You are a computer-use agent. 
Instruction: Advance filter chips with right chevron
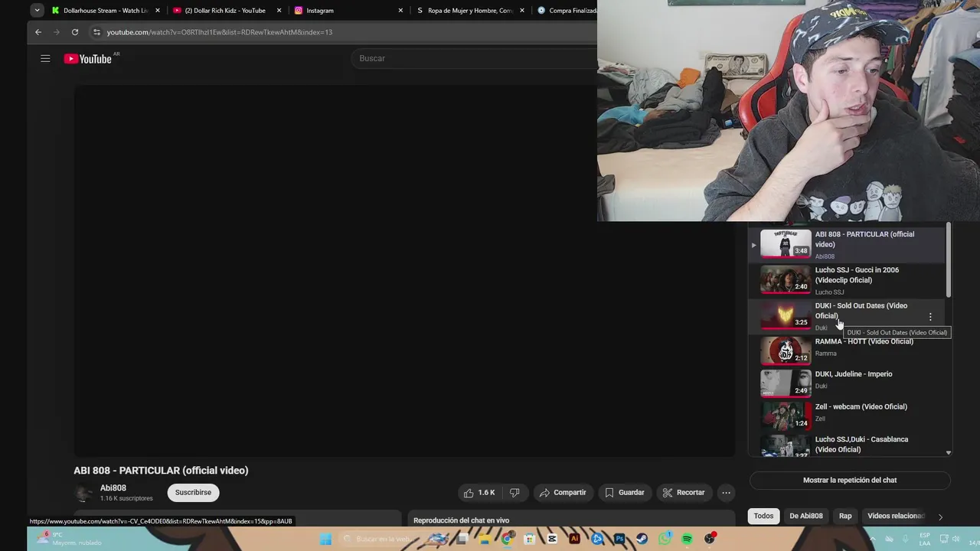pyautogui.click(x=940, y=517)
